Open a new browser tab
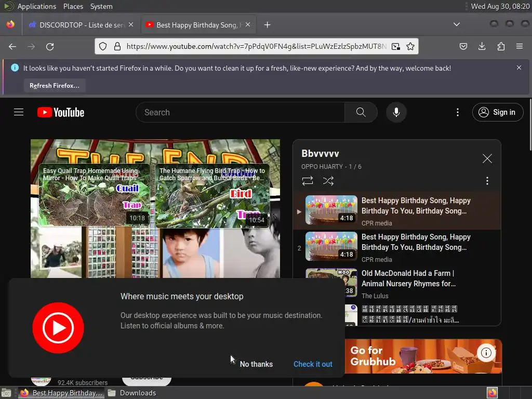Viewport: 532px width, 399px height. click(268, 25)
